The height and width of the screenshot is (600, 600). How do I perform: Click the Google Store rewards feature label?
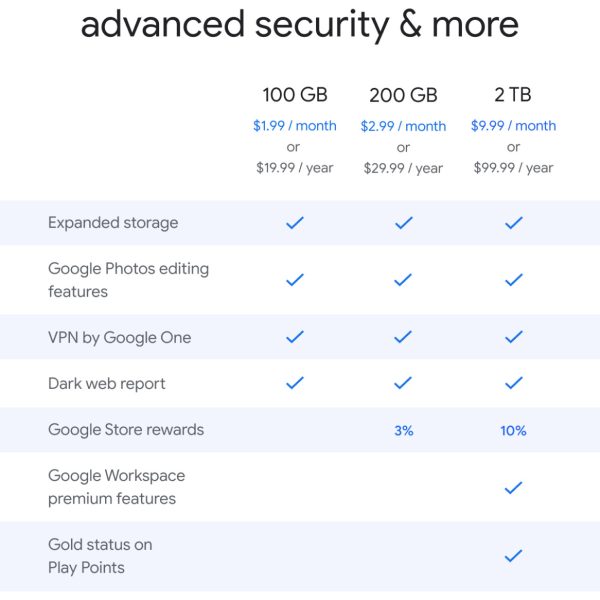[126, 430]
